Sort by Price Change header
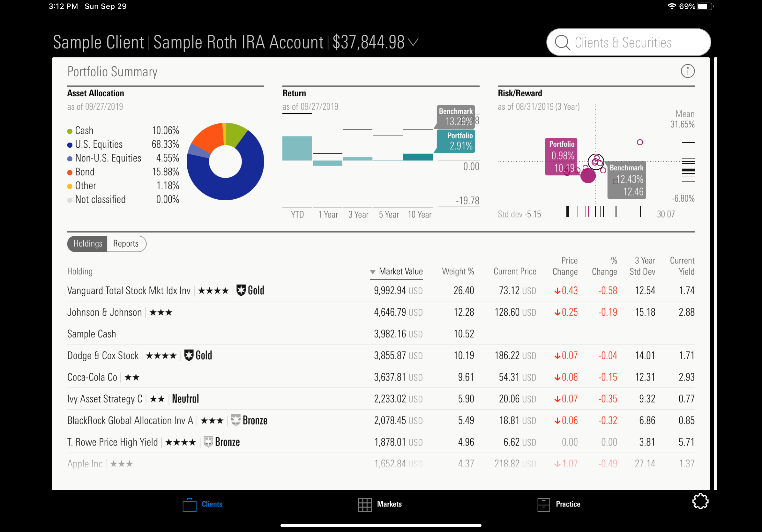The height and width of the screenshot is (532, 762). [565, 266]
